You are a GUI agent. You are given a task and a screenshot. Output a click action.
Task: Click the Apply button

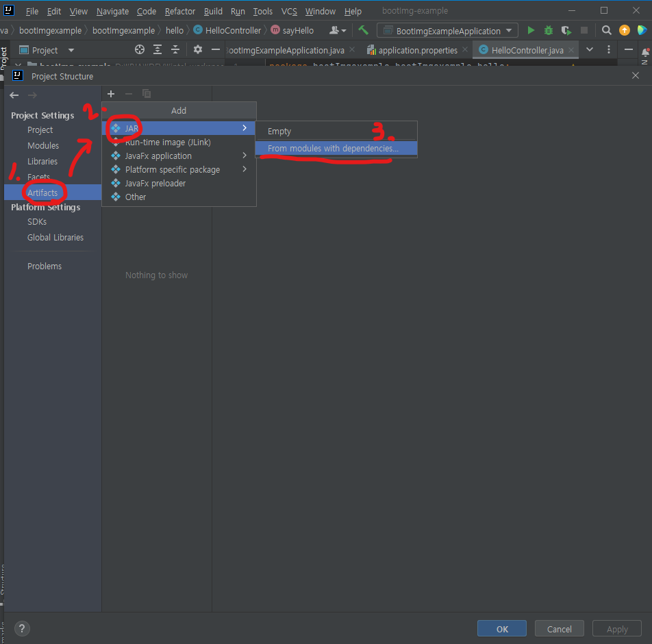click(617, 629)
